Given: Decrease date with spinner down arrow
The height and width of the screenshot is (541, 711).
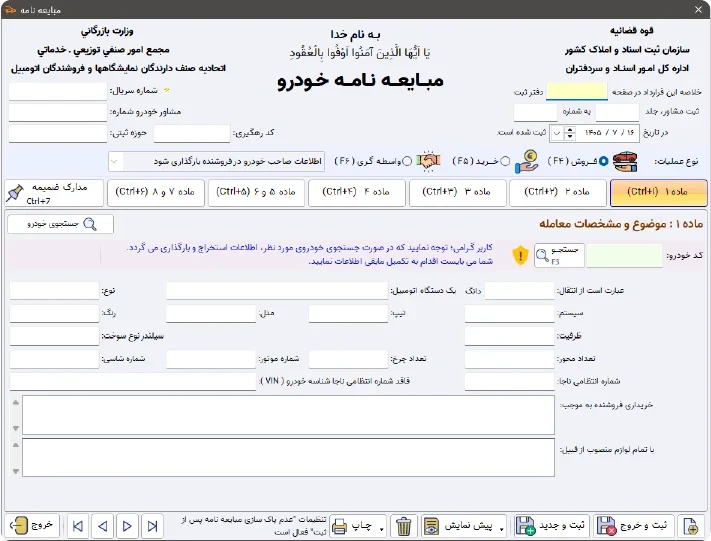Looking at the screenshot, I should click(x=570, y=136).
